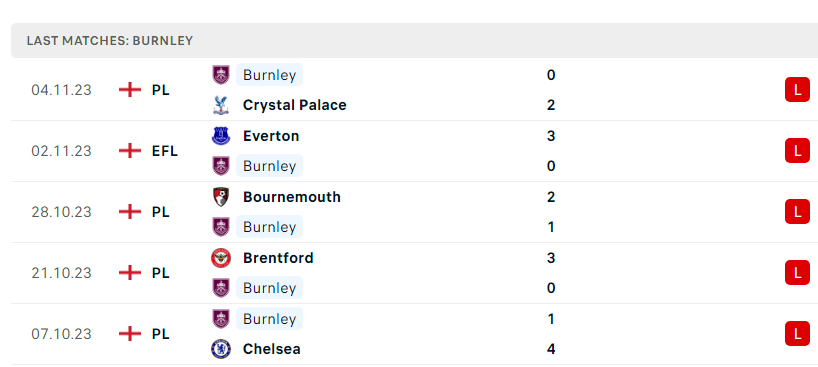Click Burnley crest in 04.11.23 match
Screen dimensions: 818x367
point(221,75)
